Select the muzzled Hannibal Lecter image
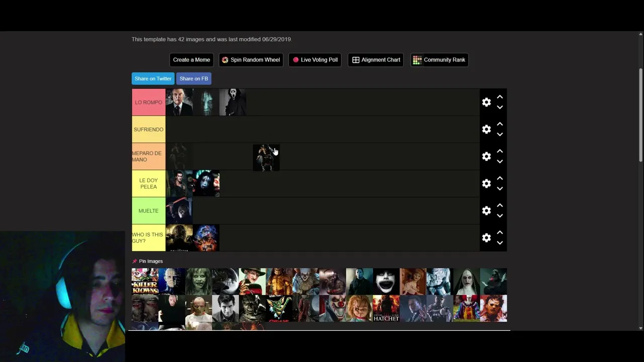The image size is (644, 362). click(x=199, y=308)
